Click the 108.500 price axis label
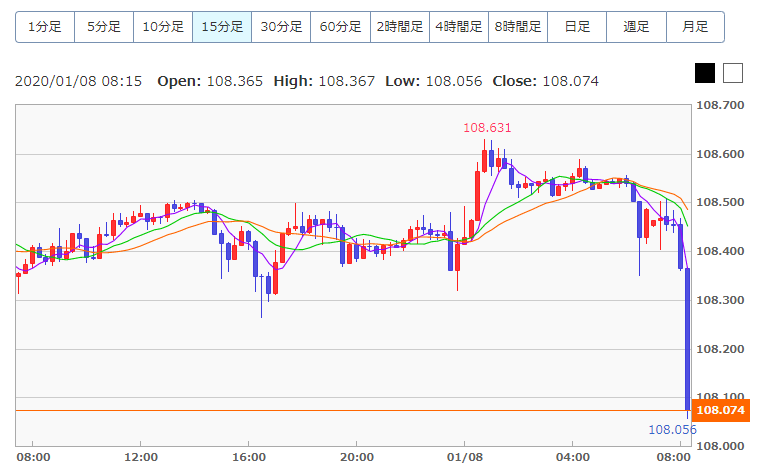The width and height of the screenshot is (757, 473). [720, 203]
